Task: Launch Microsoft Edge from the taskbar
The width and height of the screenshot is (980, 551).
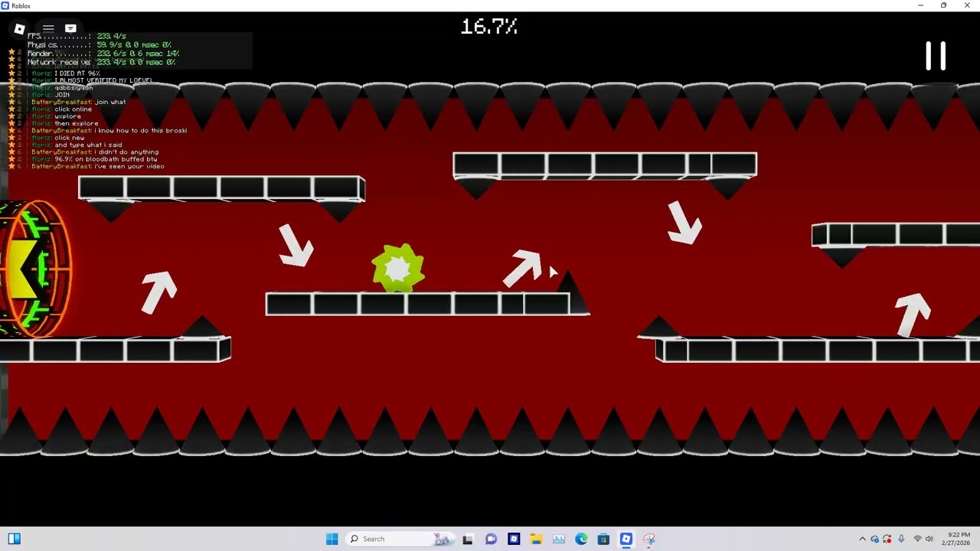Action: 581,539
